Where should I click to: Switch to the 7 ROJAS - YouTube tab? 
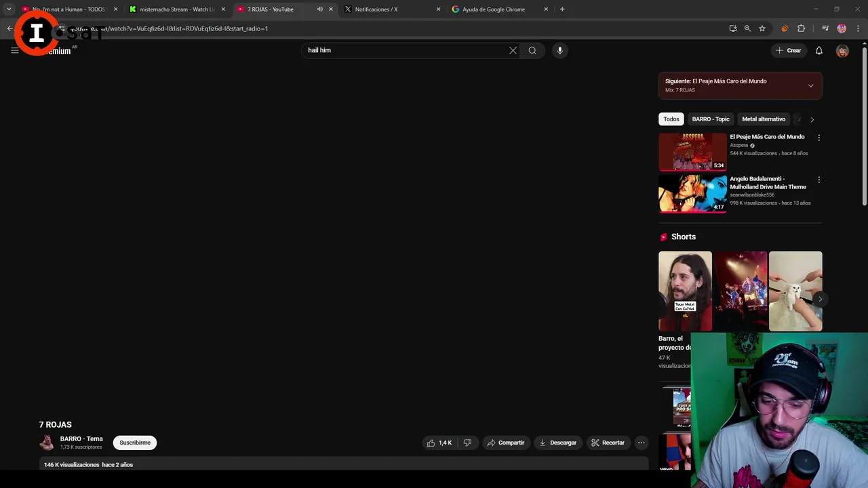(285, 9)
